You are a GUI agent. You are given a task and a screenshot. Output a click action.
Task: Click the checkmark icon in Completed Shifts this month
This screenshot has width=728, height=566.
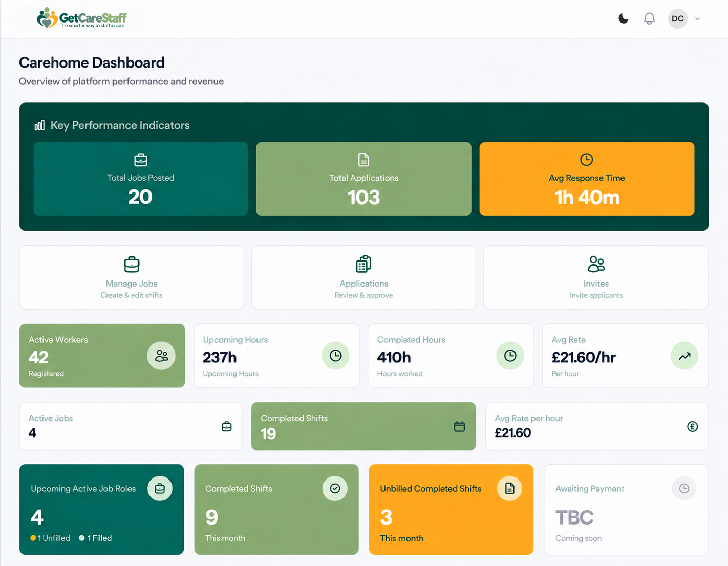[335, 488]
